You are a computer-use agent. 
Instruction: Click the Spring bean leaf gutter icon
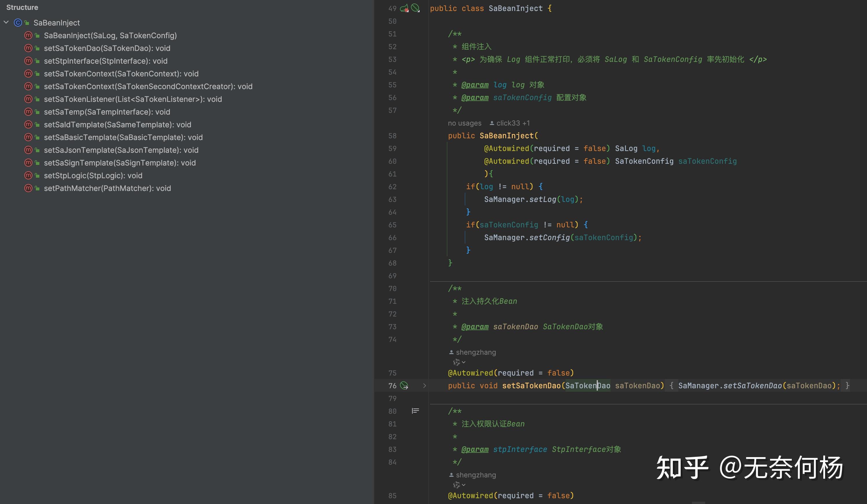click(404, 8)
